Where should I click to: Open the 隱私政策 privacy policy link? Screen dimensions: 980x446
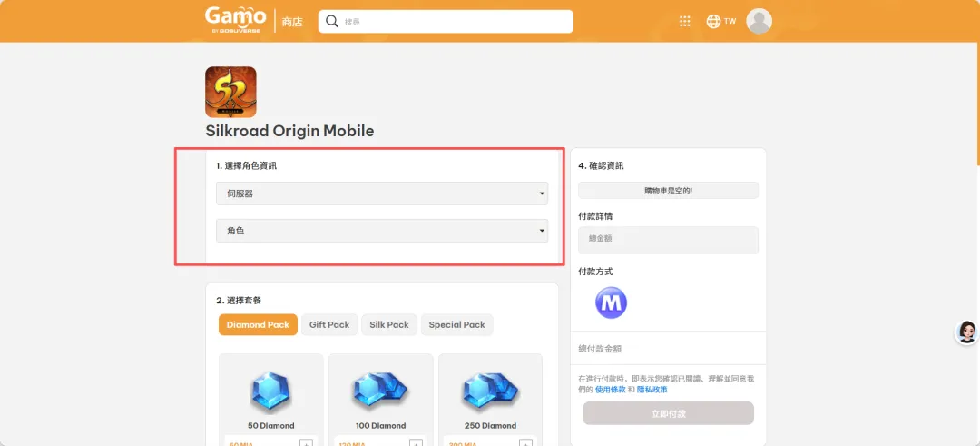tap(652, 389)
